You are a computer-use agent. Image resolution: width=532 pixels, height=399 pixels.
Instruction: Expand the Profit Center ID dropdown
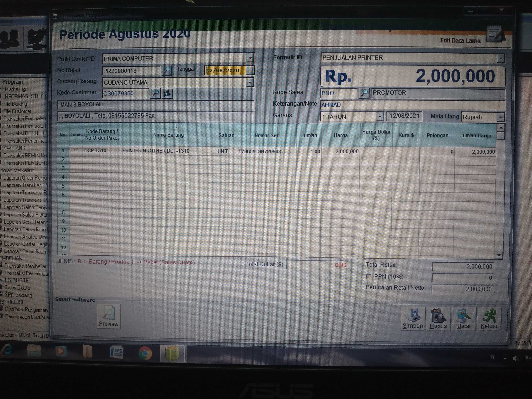[250, 58]
